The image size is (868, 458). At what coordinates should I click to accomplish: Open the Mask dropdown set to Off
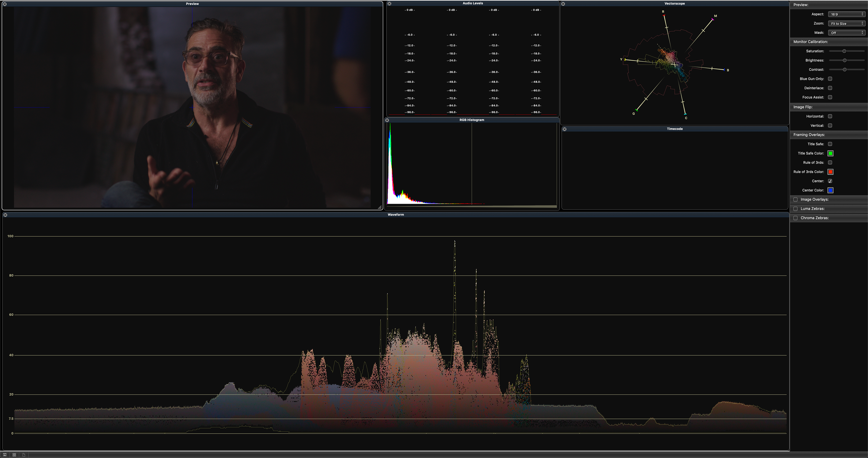point(847,33)
